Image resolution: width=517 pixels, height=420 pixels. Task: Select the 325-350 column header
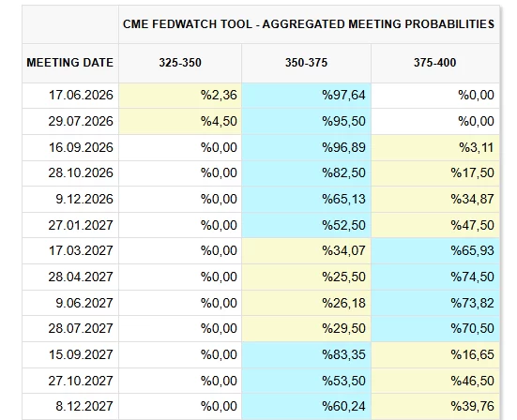[x=180, y=63]
